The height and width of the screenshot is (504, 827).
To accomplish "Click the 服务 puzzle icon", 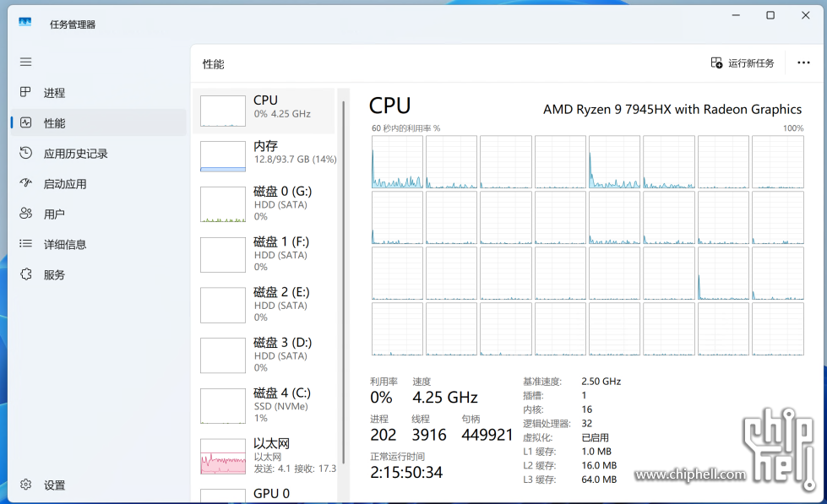I will click(x=26, y=274).
